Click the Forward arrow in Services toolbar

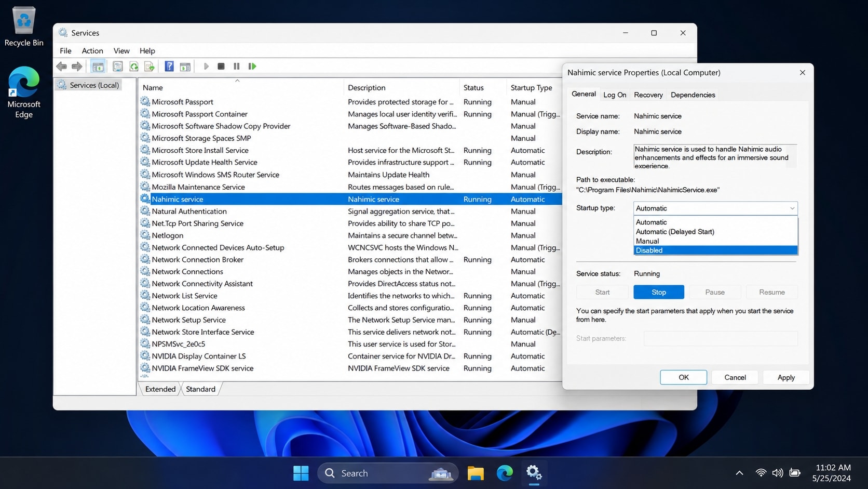(77, 66)
